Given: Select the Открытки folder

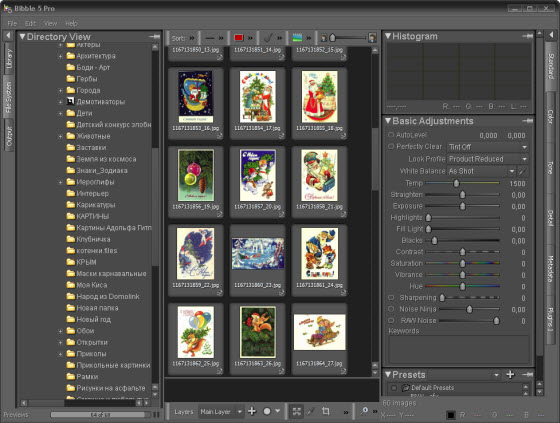Looking at the screenshot, I should [x=92, y=342].
